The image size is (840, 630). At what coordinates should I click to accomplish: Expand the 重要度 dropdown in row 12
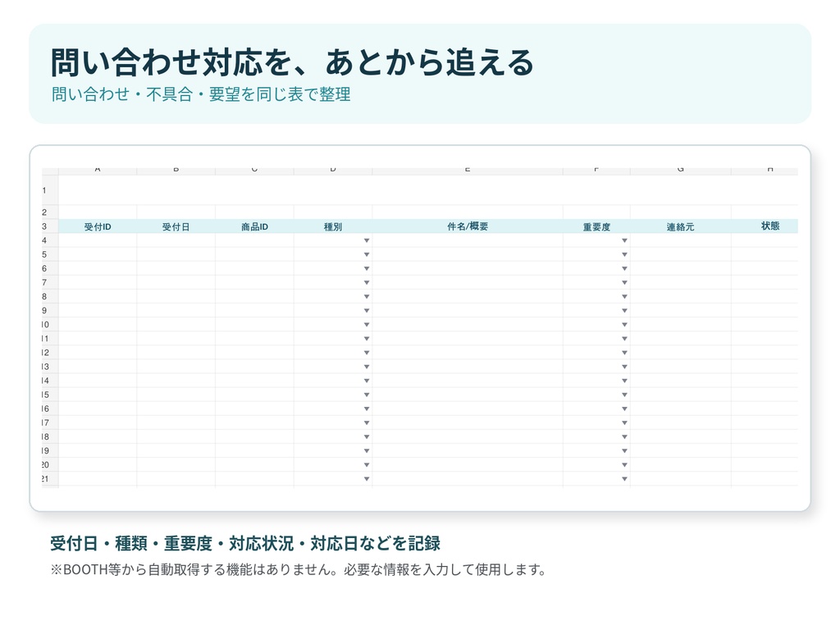(624, 353)
